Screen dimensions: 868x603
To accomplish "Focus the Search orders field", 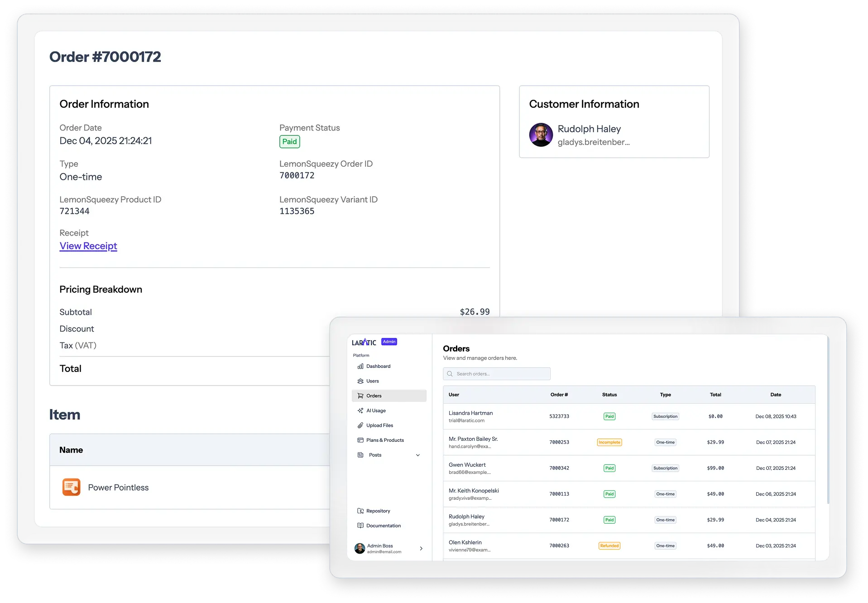I will coord(497,374).
